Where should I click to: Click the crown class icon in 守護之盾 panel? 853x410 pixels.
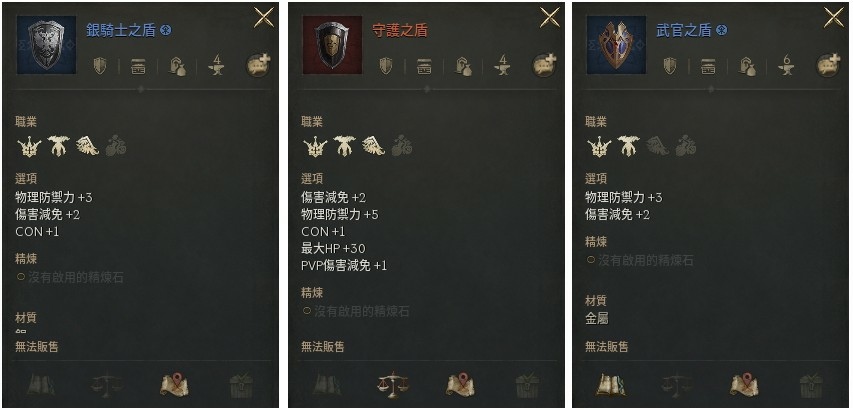(315, 146)
